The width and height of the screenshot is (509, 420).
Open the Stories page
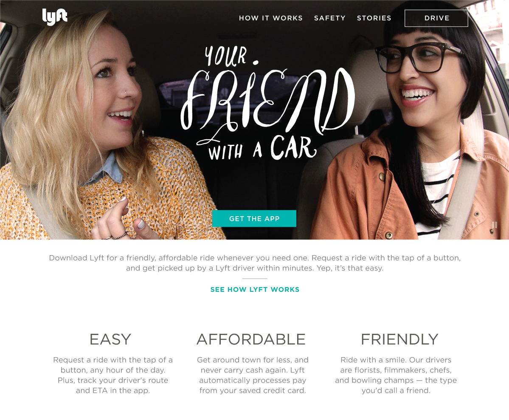[374, 18]
